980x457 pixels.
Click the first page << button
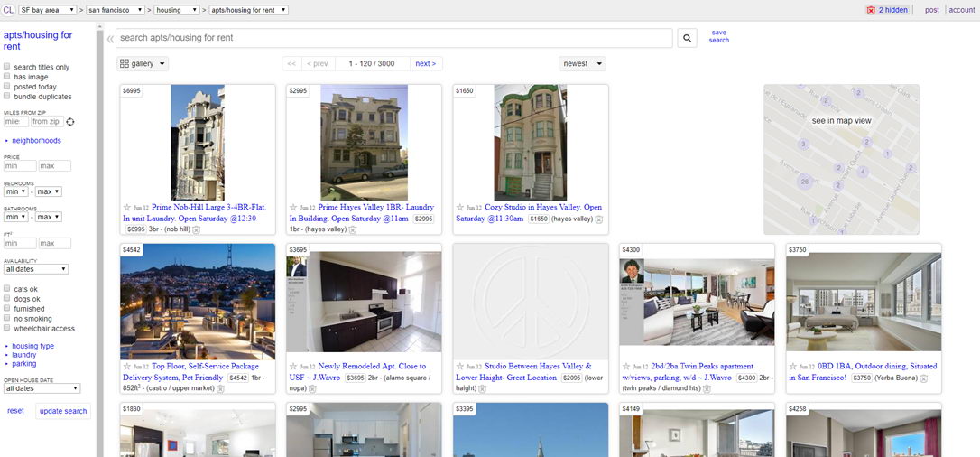(x=291, y=64)
